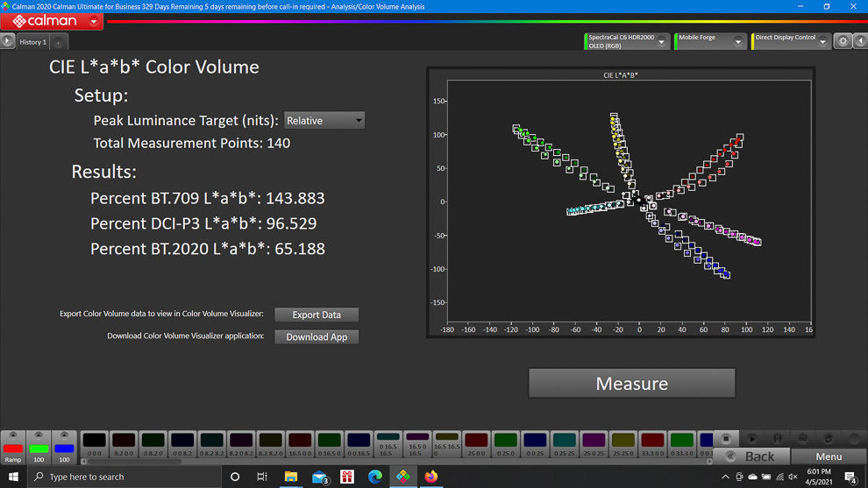Select the 8.2 8.2 0 patch
This screenshot has height=488, width=868.
pyautogui.click(x=270, y=443)
